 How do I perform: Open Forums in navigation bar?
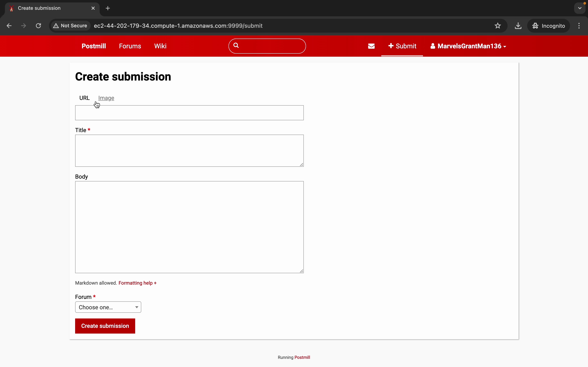(130, 46)
